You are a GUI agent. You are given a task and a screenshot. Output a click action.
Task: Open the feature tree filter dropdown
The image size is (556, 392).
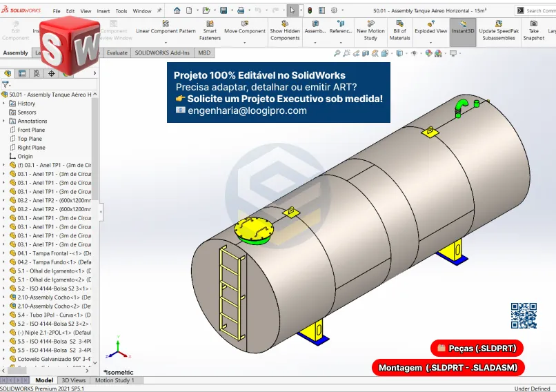pyautogui.click(x=7, y=85)
